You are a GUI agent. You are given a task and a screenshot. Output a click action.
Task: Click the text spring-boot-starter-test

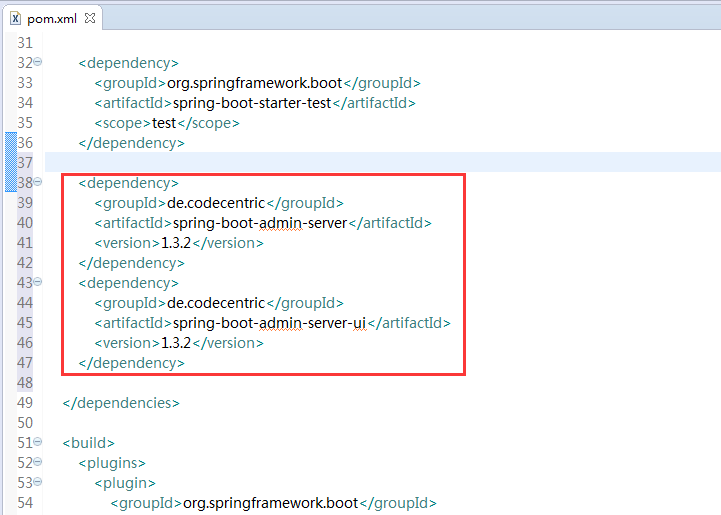pos(252,103)
